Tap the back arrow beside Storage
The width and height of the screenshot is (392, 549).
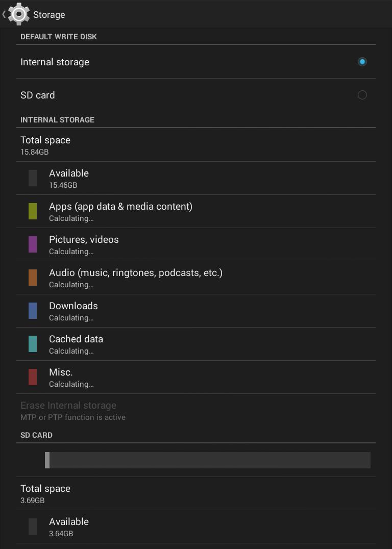click(x=4, y=14)
